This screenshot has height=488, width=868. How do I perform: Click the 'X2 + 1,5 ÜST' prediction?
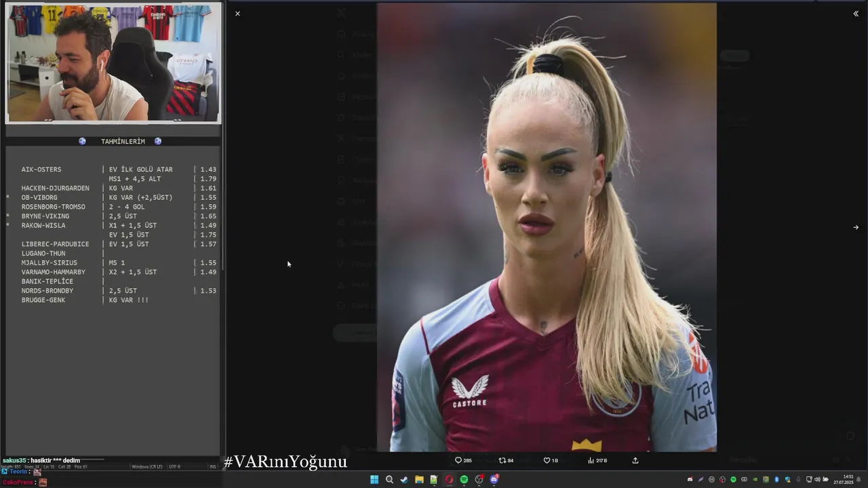point(133,272)
